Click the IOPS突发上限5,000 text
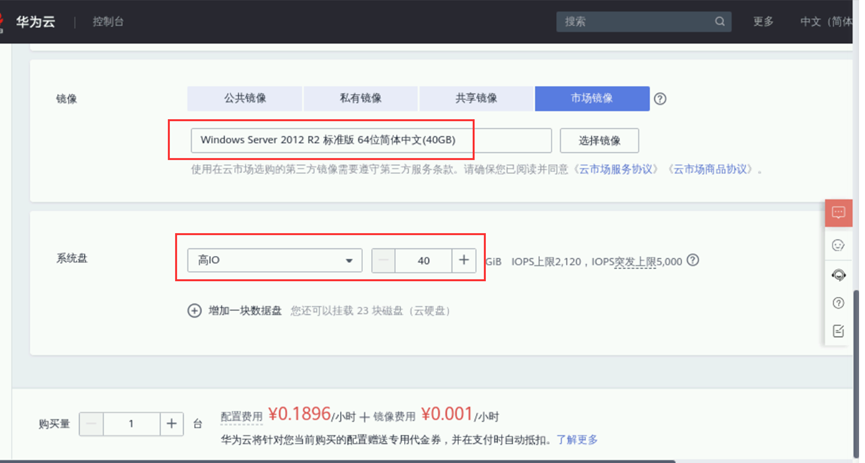Image resolution: width=865 pixels, height=463 pixels. point(637,261)
